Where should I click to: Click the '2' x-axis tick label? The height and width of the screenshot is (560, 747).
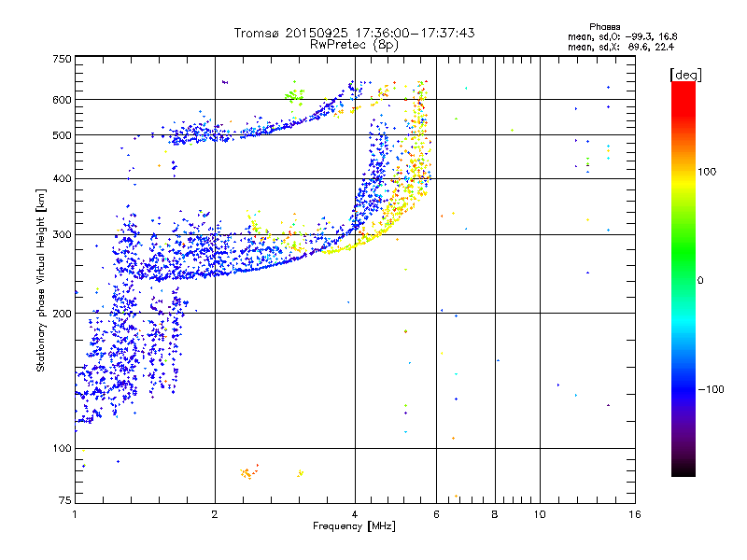[215, 514]
